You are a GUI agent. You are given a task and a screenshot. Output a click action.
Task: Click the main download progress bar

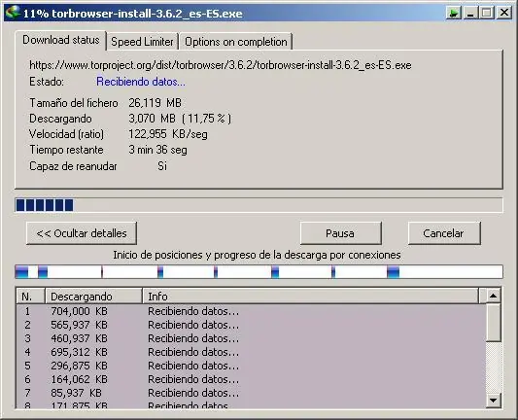point(259,205)
